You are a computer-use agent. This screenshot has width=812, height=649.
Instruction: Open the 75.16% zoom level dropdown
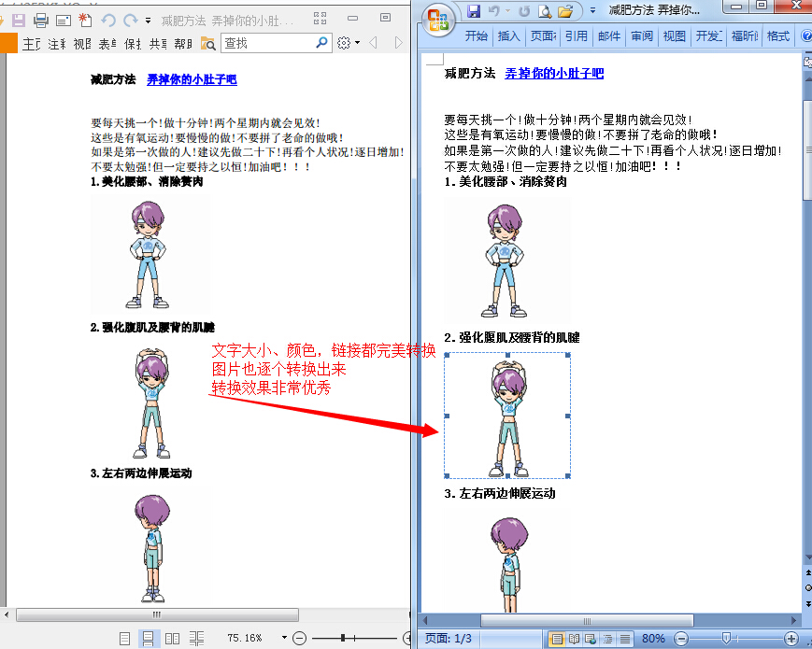point(284,637)
